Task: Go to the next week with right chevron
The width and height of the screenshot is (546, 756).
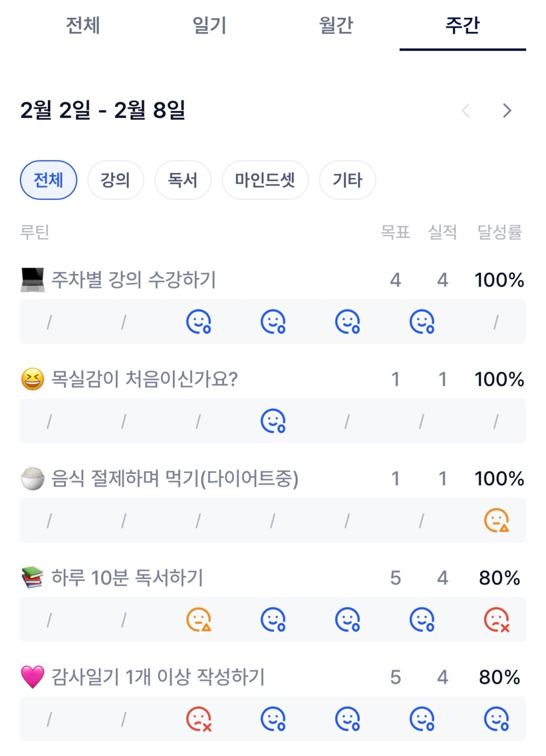Action: click(x=506, y=110)
